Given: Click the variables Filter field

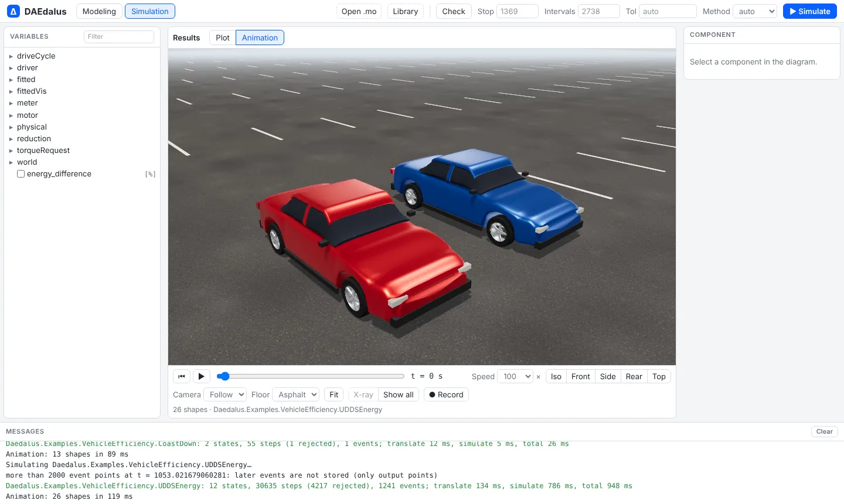Looking at the screenshot, I should [119, 36].
